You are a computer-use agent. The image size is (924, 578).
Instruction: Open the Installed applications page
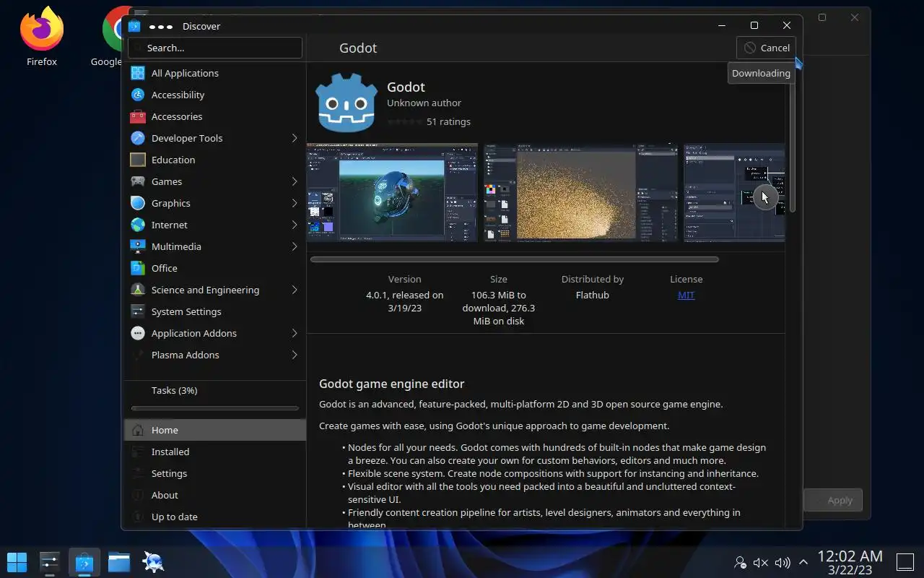pos(215,452)
